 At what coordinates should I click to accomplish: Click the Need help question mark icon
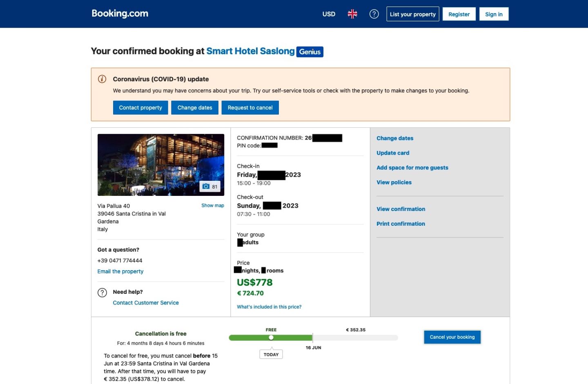(x=102, y=292)
